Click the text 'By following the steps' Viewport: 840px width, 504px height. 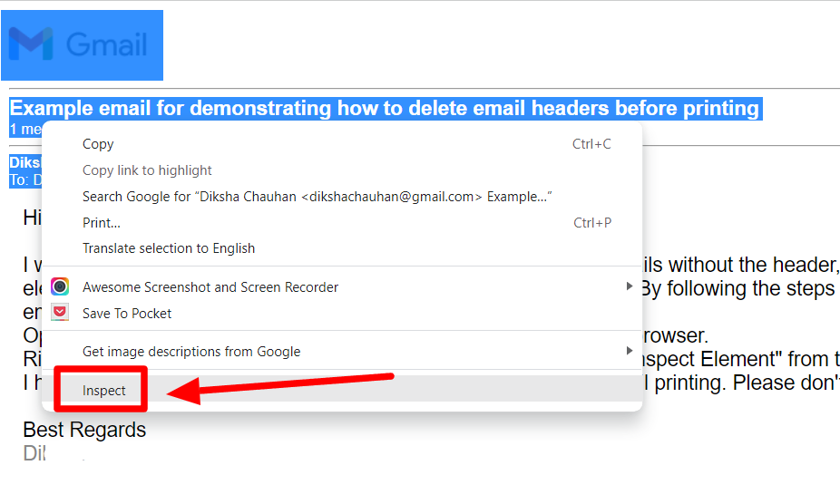738,288
